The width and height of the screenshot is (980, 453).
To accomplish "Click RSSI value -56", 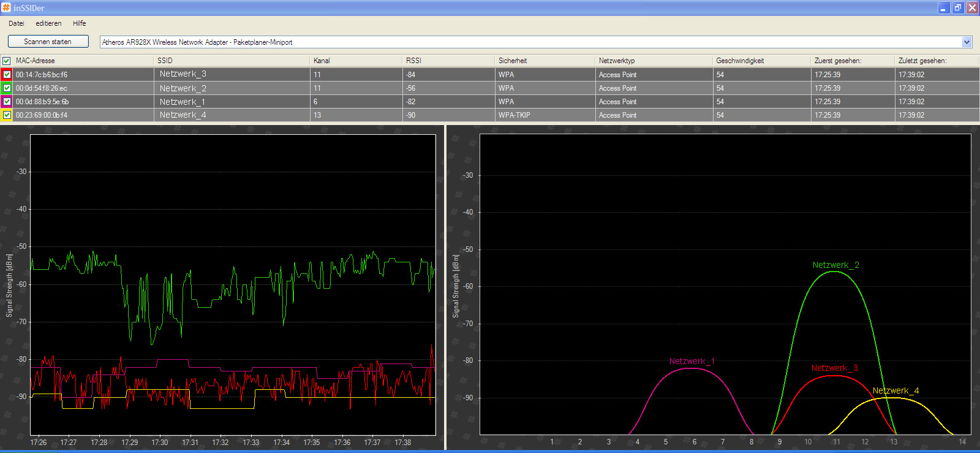I will coord(410,88).
